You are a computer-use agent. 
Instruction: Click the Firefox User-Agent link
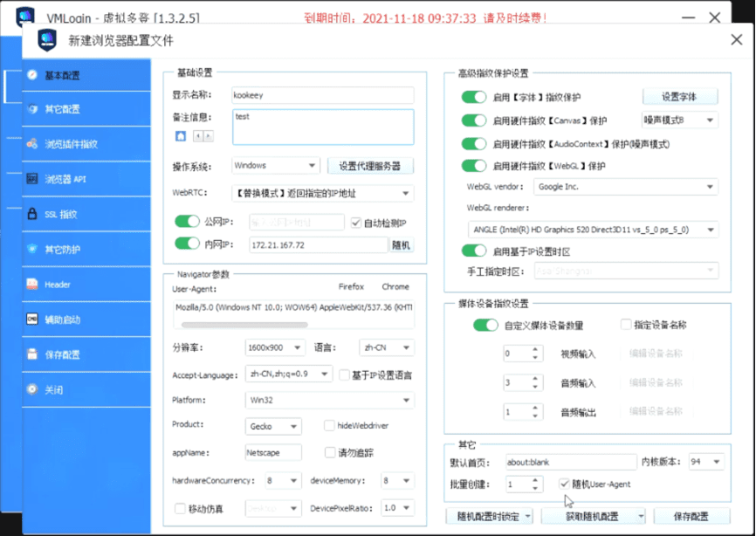click(351, 286)
